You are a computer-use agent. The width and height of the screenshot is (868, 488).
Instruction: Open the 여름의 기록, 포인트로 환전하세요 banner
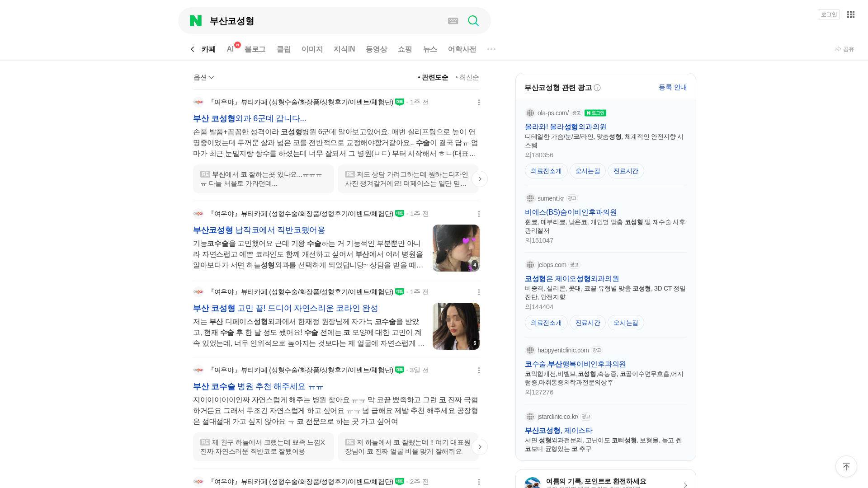click(x=606, y=479)
